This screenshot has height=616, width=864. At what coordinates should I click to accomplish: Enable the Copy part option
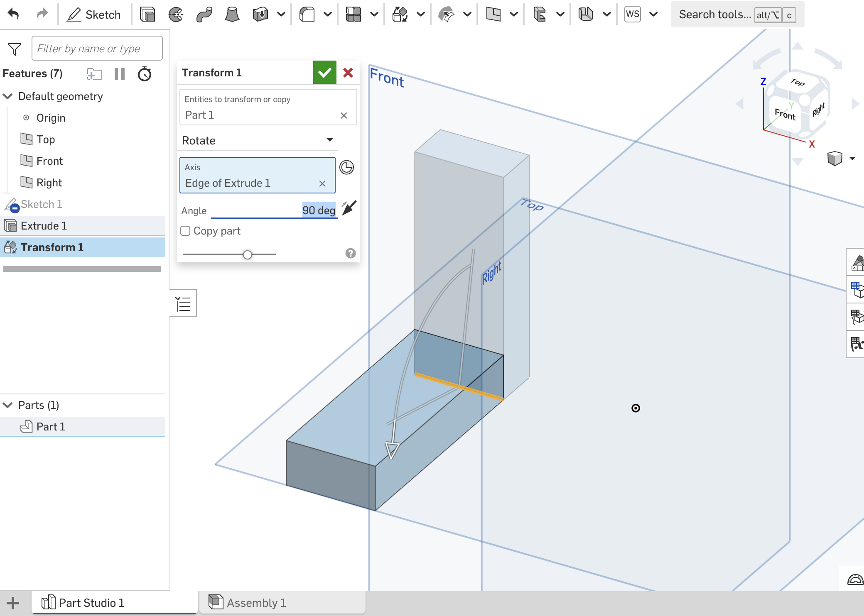pyautogui.click(x=185, y=231)
